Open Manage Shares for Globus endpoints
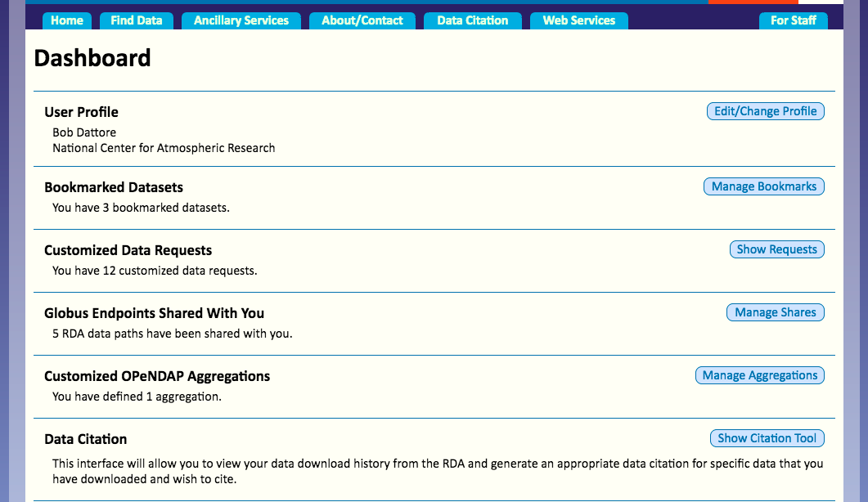Image resolution: width=868 pixels, height=502 pixels. coord(775,312)
